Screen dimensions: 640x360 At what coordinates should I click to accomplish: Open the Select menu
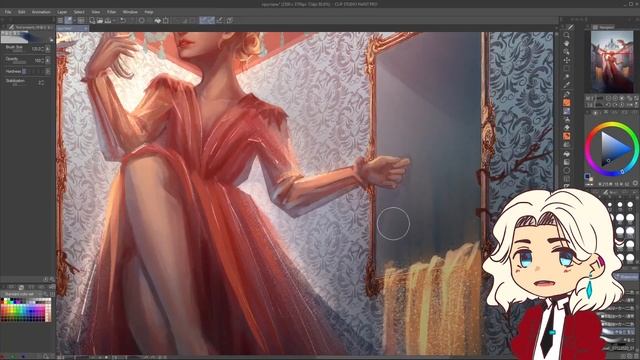coord(79,12)
